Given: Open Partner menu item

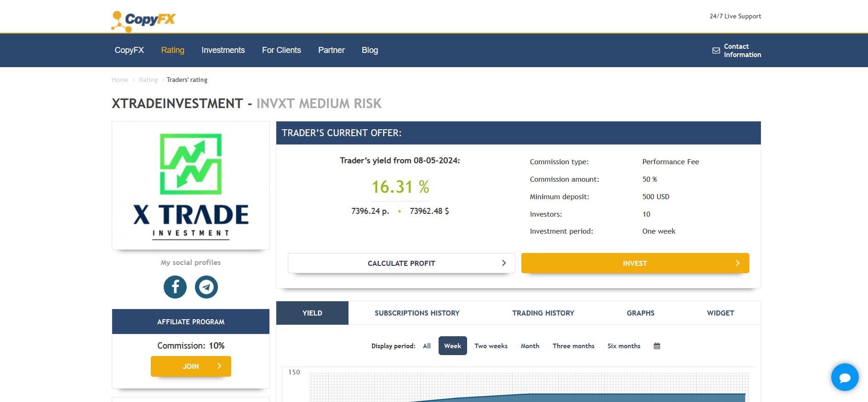Looking at the screenshot, I should coord(331,50).
